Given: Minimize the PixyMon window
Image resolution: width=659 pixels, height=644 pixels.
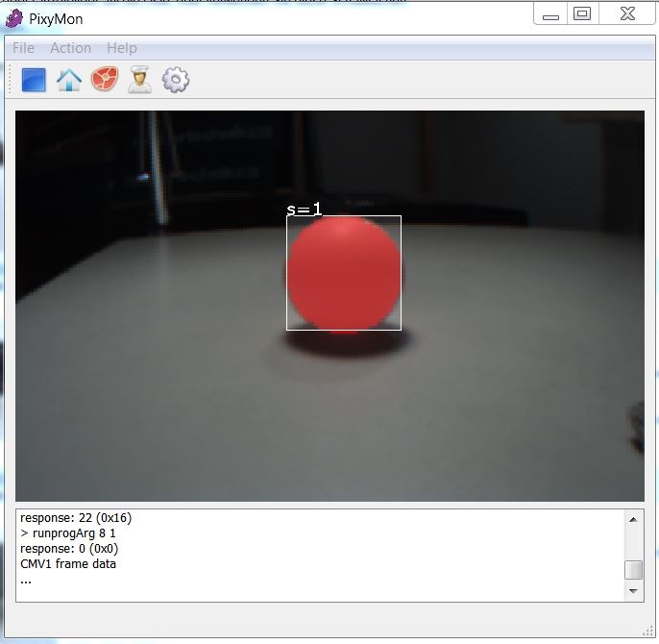Looking at the screenshot, I should point(550,14).
